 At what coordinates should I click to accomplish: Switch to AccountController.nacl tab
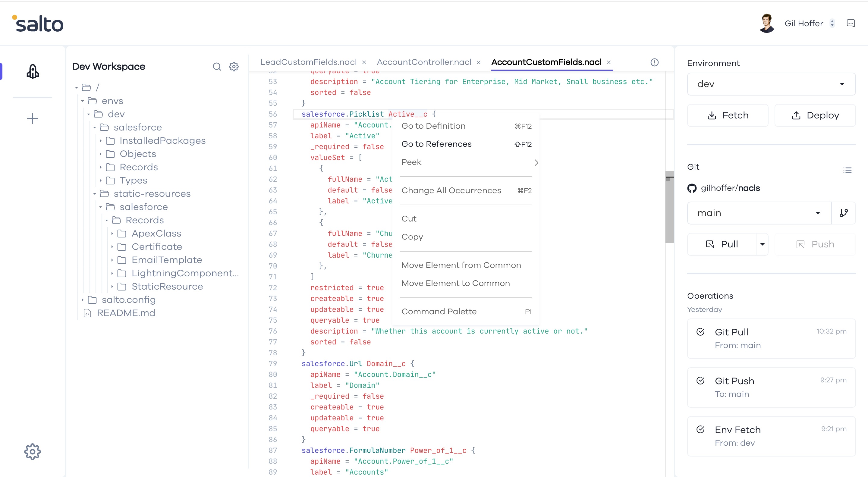click(x=424, y=62)
